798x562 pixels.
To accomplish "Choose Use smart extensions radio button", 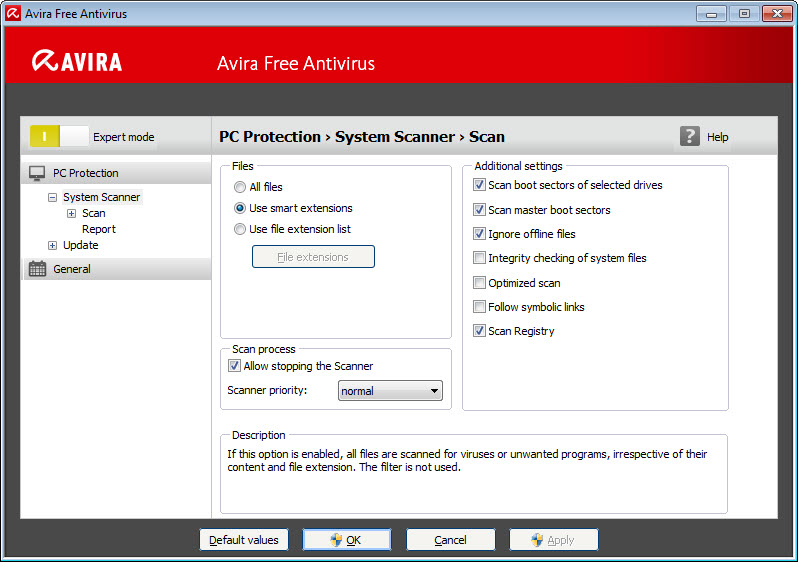I will coord(240,208).
